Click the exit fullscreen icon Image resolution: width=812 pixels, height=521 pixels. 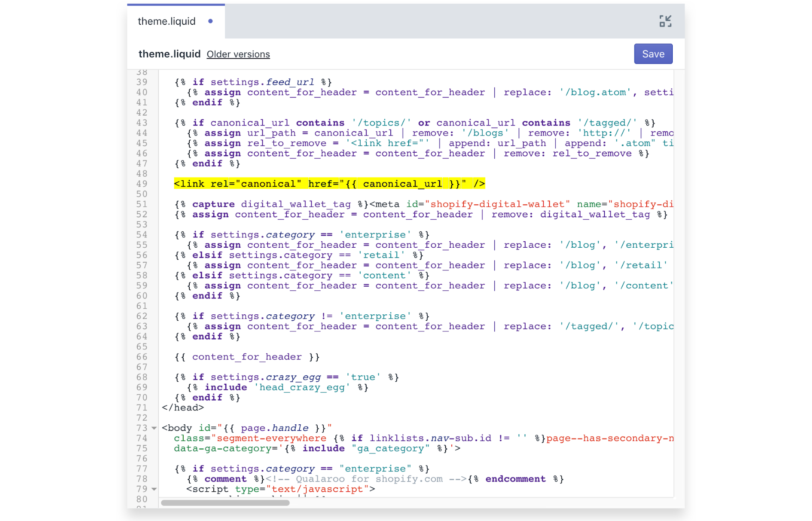(665, 21)
